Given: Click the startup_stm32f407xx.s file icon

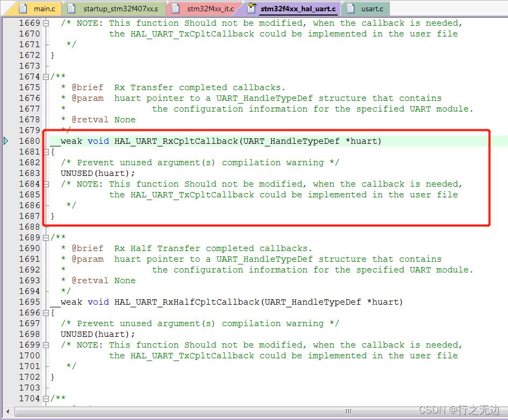Looking at the screenshot, I should [x=71, y=9].
